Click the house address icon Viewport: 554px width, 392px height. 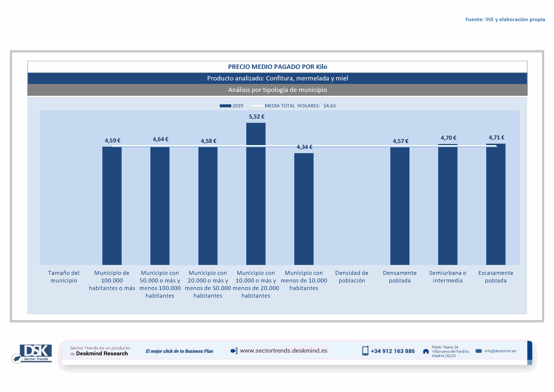click(x=426, y=351)
